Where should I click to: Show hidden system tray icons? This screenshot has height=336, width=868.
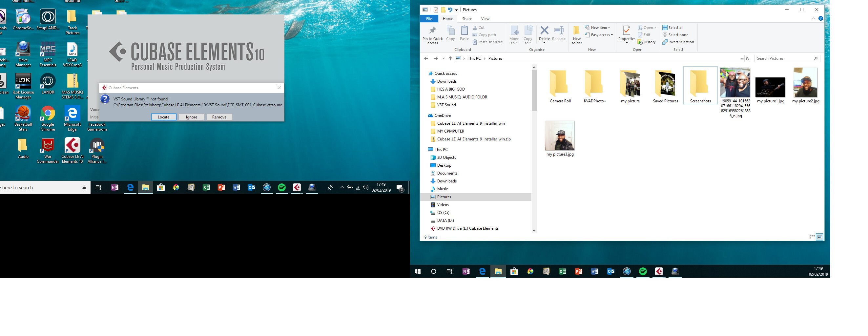[x=342, y=188]
